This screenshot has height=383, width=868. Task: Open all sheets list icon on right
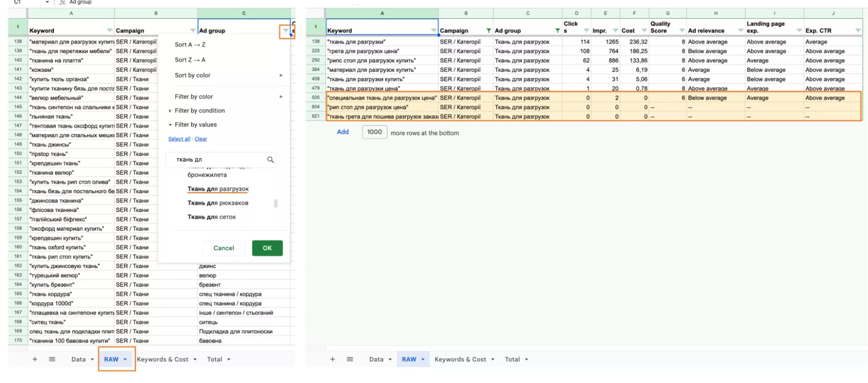coord(350,359)
